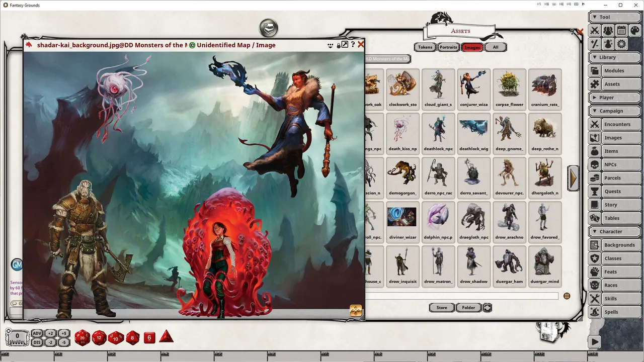Roll the red d20 die
The width and height of the screenshot is (644, 362).
point(82,337)
